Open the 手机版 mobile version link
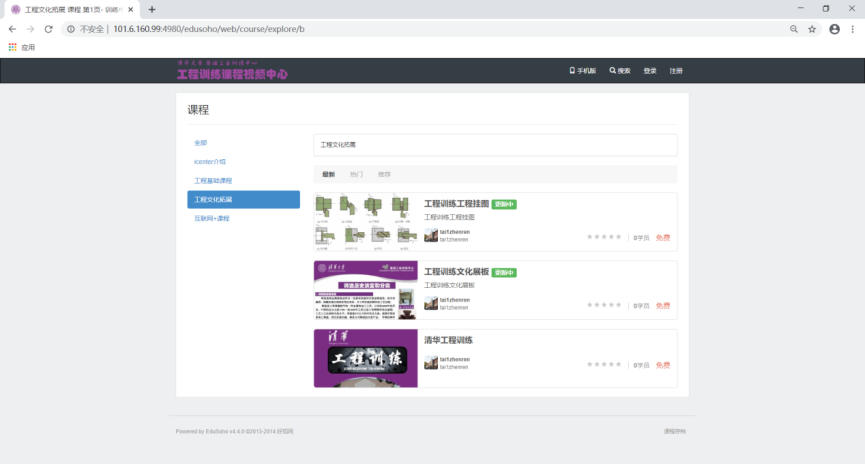Screen dimensions: 865x464 point(583,71)
